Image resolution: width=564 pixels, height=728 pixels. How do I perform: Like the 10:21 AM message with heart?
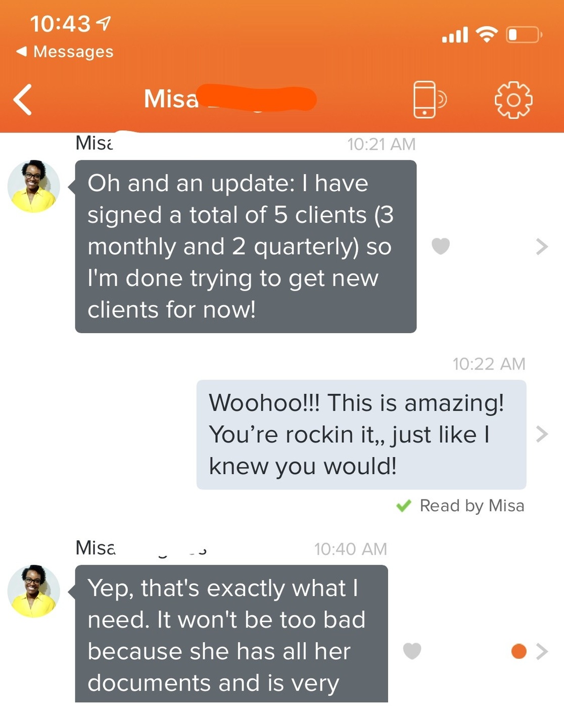pyautogui.click(x=441, y=246)
